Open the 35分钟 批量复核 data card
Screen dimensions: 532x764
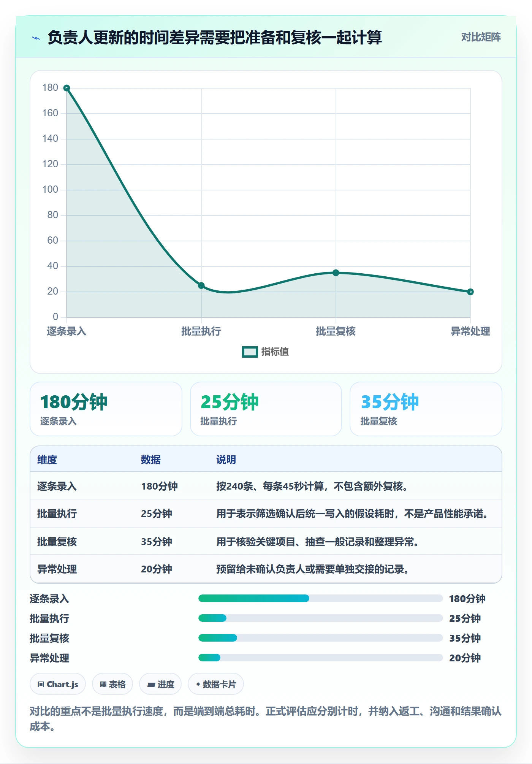(426, 409)
